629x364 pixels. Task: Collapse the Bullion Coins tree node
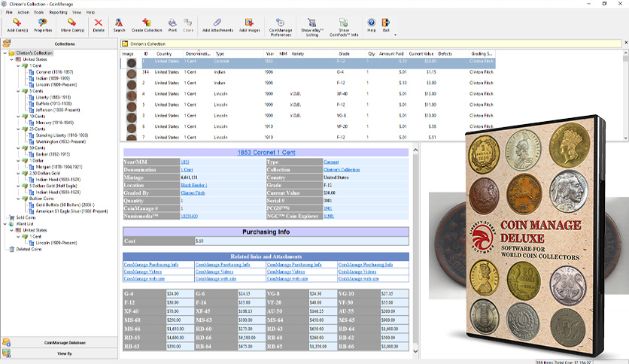(x=18, y=199)
